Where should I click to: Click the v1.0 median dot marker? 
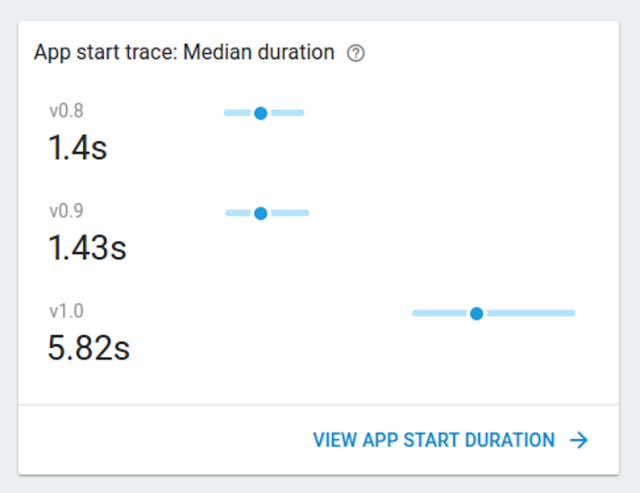coord(477,314)
